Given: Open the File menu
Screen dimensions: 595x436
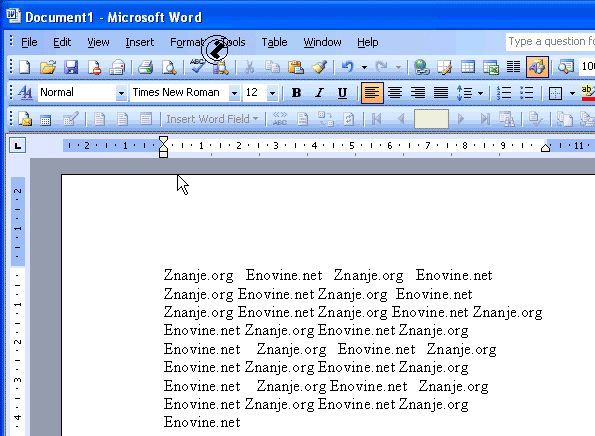Looking at the screenshot, I should [x=29, y=42].
